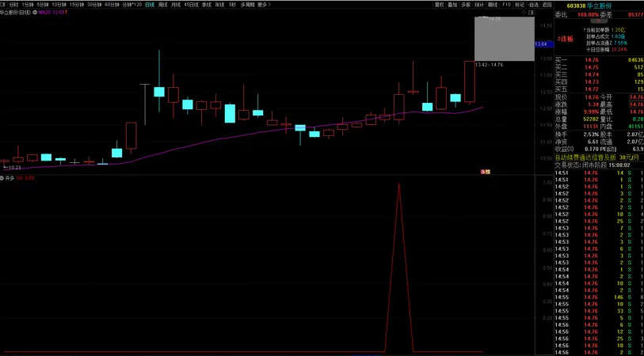
Task: Select the 10分钟 period tab
Action: click(x=59, y=5)
